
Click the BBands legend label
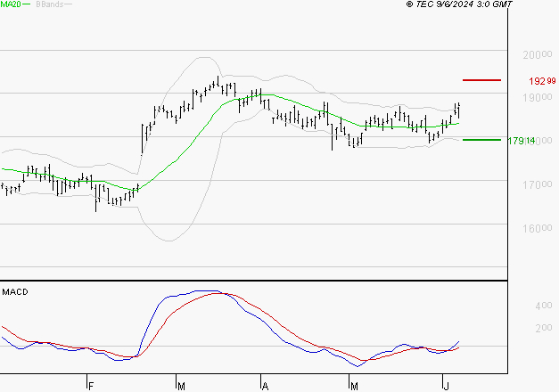[50, 4]
